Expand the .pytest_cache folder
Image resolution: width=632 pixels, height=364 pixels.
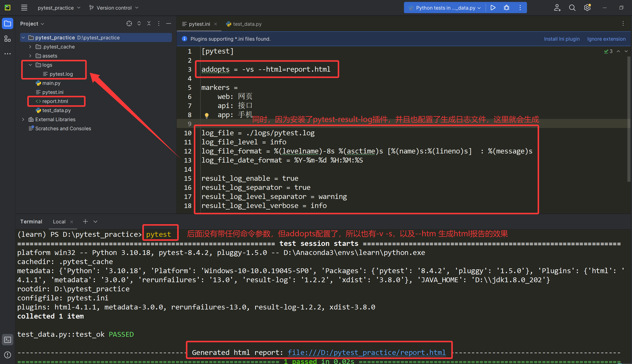pyautogui.click(x=30, y=47)
